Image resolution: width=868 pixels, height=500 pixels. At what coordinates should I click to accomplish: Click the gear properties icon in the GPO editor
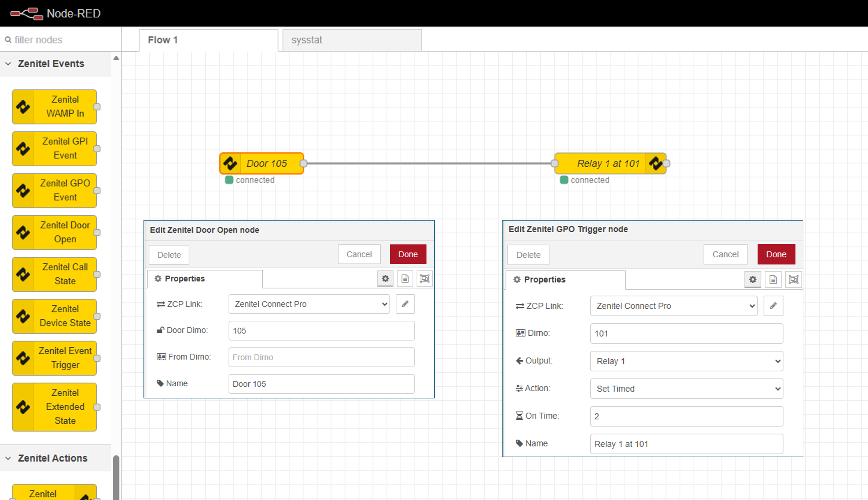pos(752,280)
